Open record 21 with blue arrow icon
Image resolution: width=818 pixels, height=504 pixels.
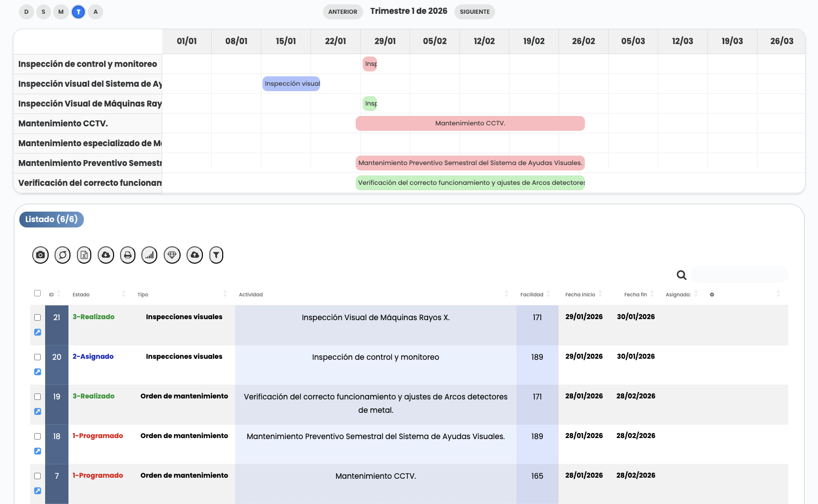pos(38,332)
